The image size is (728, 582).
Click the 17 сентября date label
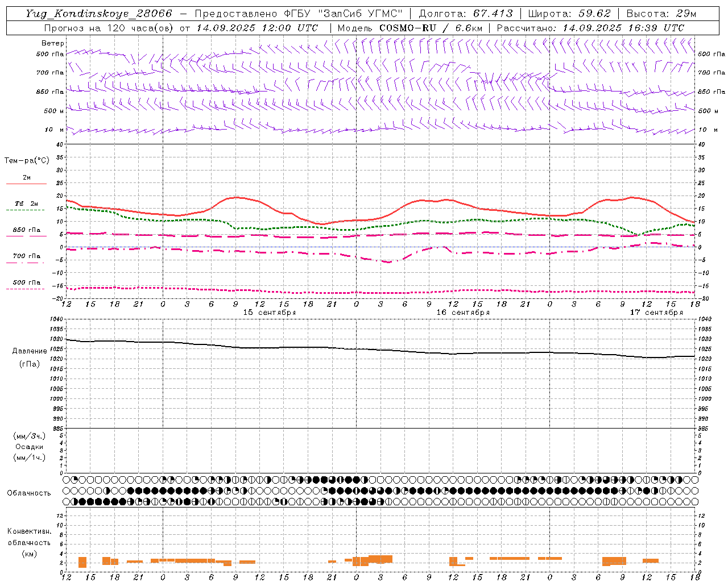click(656, 313)
